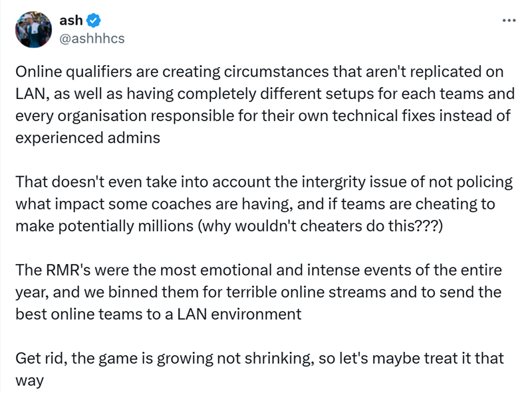532x393 pixels.
Task: Click the text "experienced admins"
Action: [88, 138]
